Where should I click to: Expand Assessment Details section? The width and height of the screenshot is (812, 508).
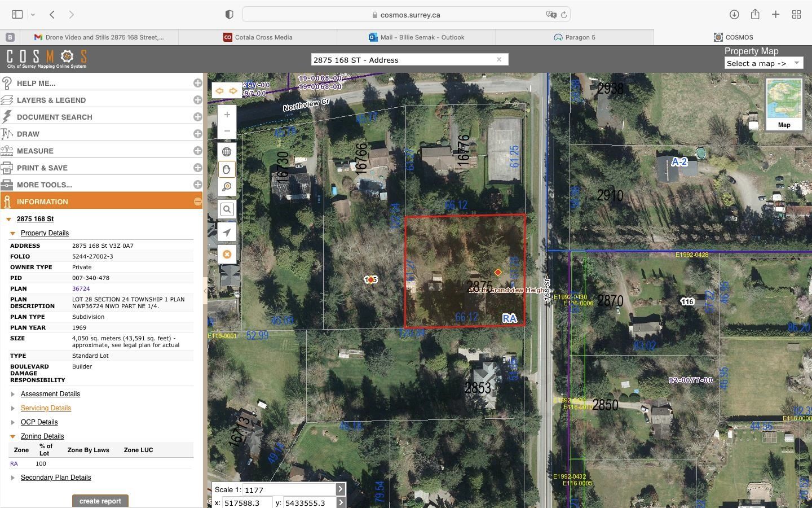(50, 394)
